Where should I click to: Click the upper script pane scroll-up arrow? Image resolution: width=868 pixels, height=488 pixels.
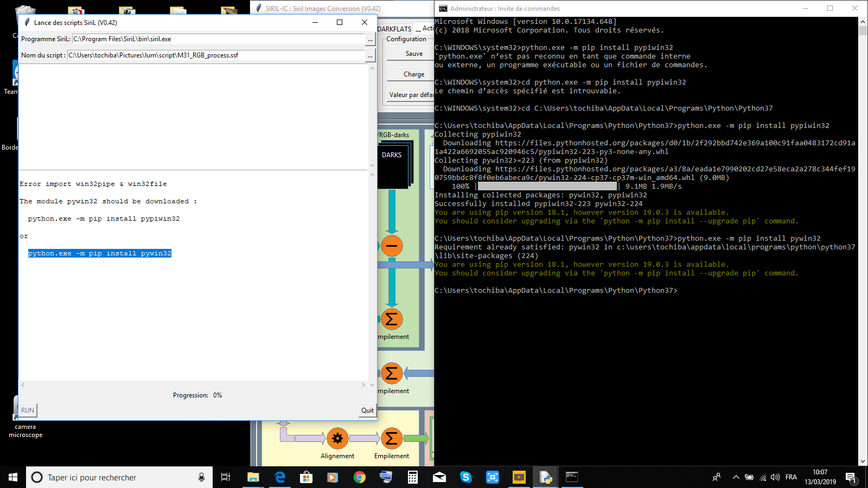coord(372,68)
